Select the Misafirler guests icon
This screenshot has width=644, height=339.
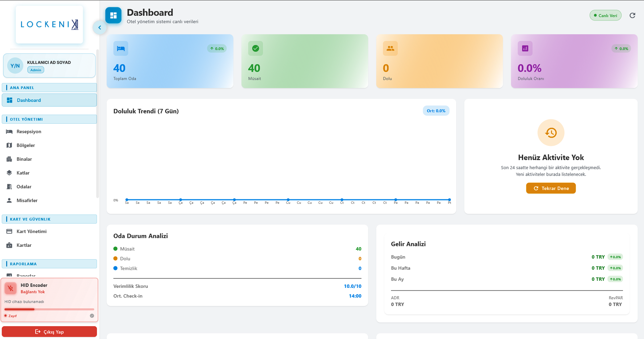(x=9, y=200)
